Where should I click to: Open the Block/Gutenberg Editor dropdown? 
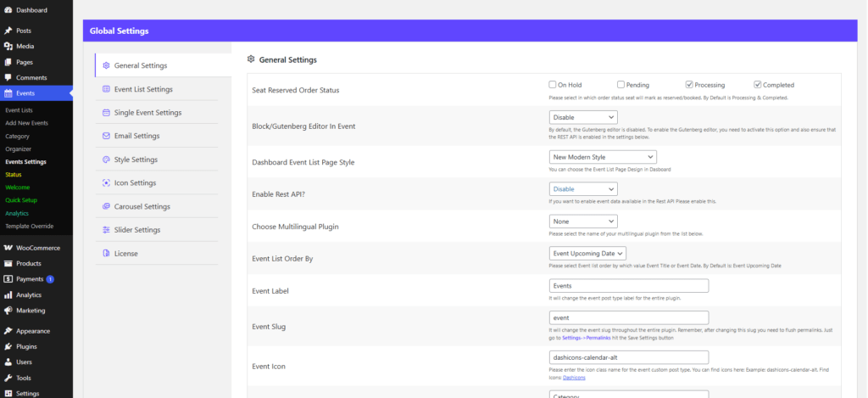(x=583, y=117)
